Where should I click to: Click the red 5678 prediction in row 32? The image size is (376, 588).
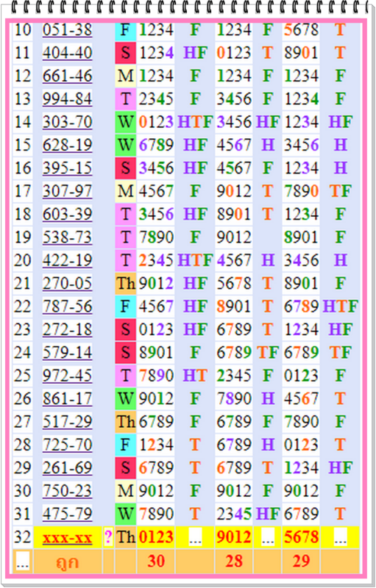pos(301,537)
